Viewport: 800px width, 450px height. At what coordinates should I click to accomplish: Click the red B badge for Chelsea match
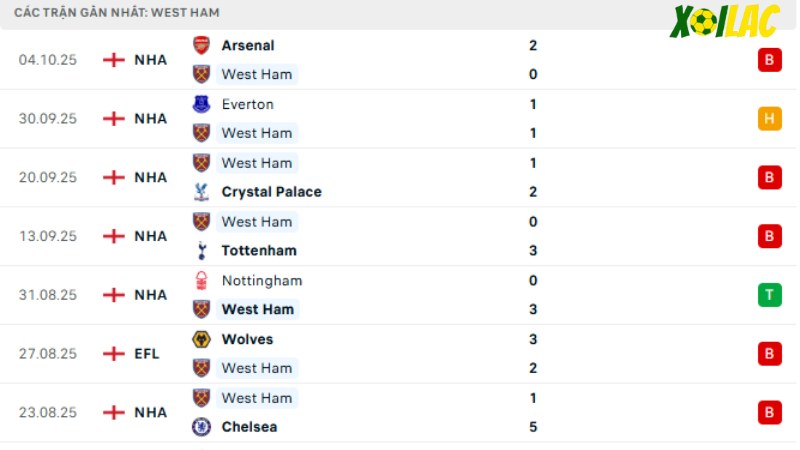coord(769,412)
